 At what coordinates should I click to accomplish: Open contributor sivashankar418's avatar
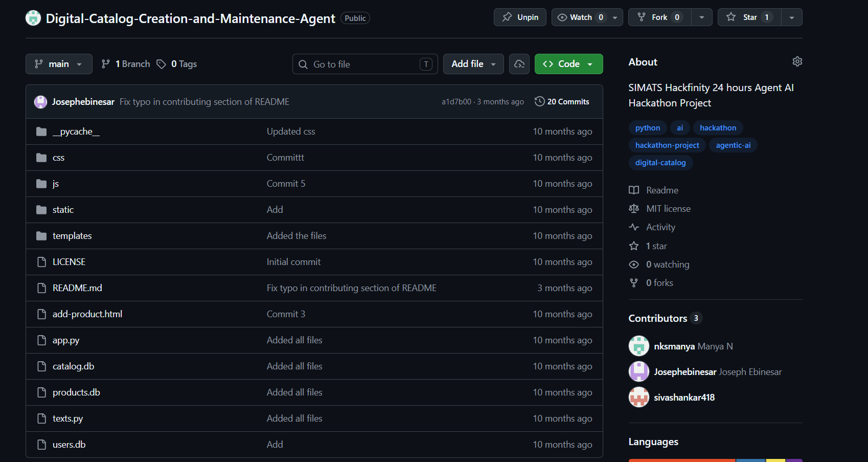(639, 397)
